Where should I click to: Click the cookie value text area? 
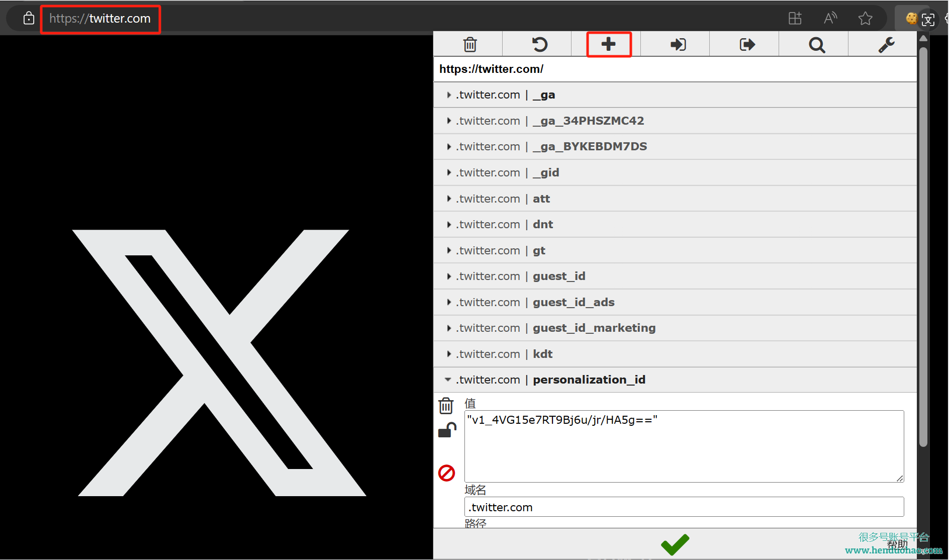684,446
